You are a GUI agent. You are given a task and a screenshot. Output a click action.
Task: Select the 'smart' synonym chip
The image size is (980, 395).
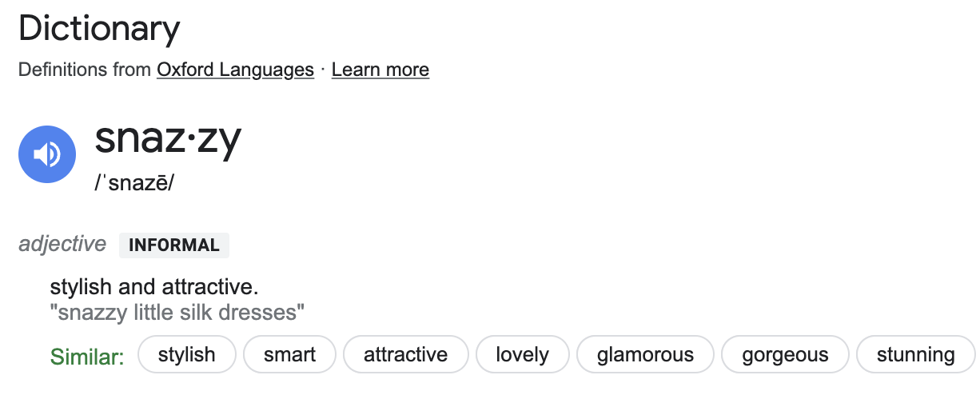(x=289, y=355)
